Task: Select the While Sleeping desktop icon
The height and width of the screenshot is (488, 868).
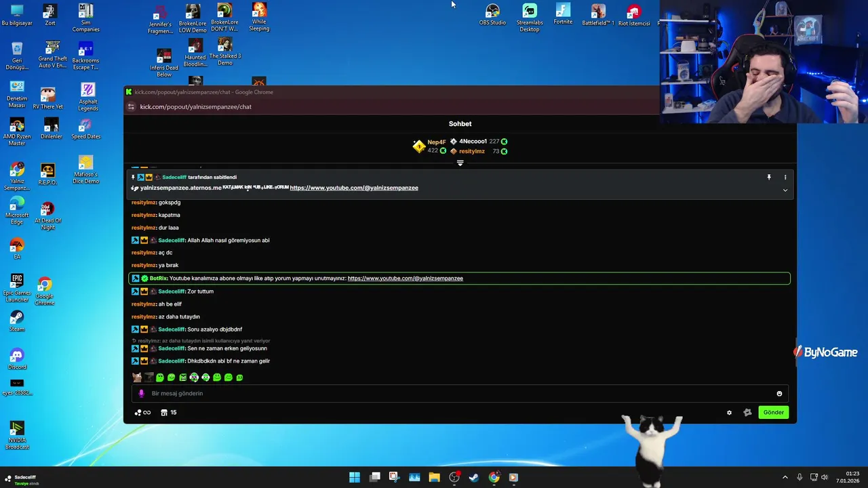Action: point(259,17)
